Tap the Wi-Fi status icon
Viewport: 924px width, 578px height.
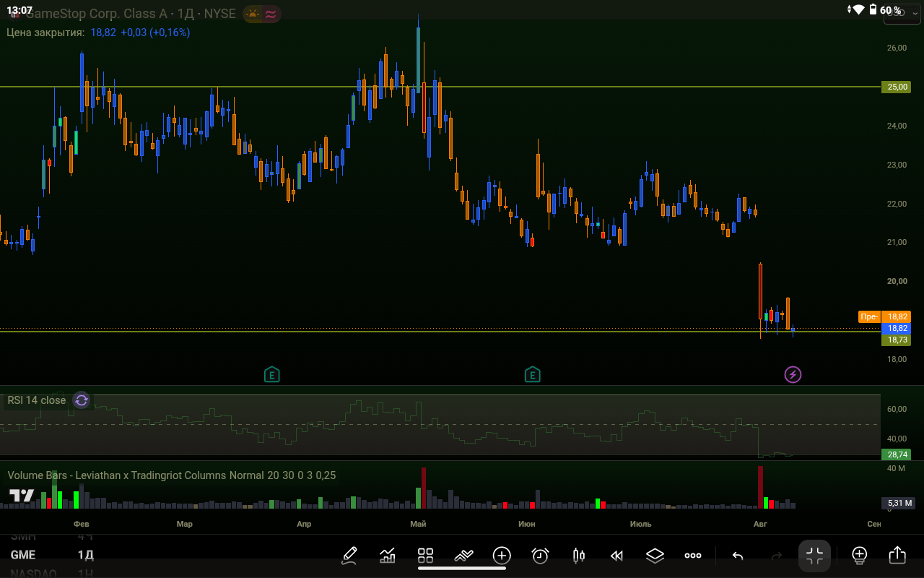[x=858, y=10]
